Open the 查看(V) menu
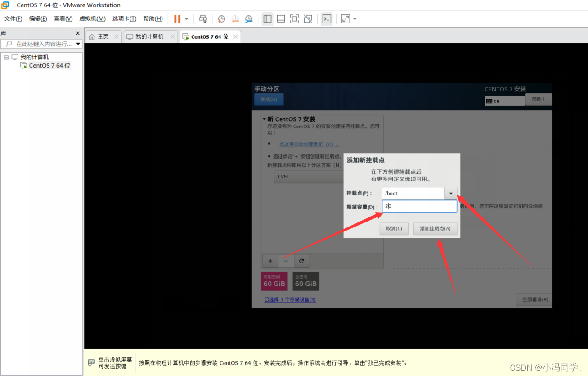This screenshot has width=588, height=376. pos(63,18)
